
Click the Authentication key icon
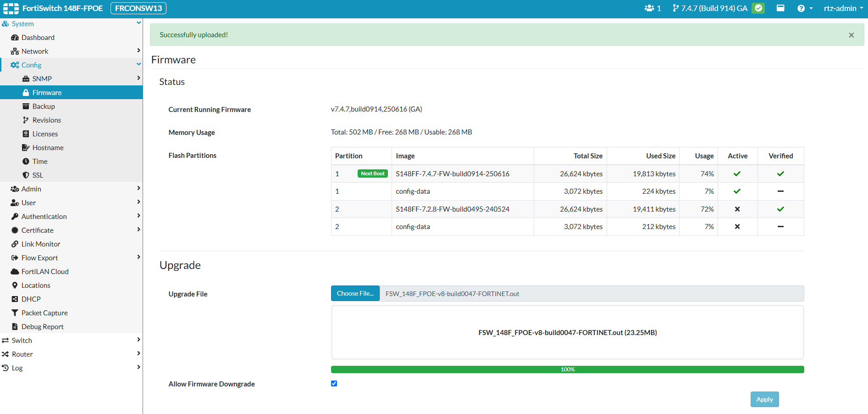click(15, 217)
